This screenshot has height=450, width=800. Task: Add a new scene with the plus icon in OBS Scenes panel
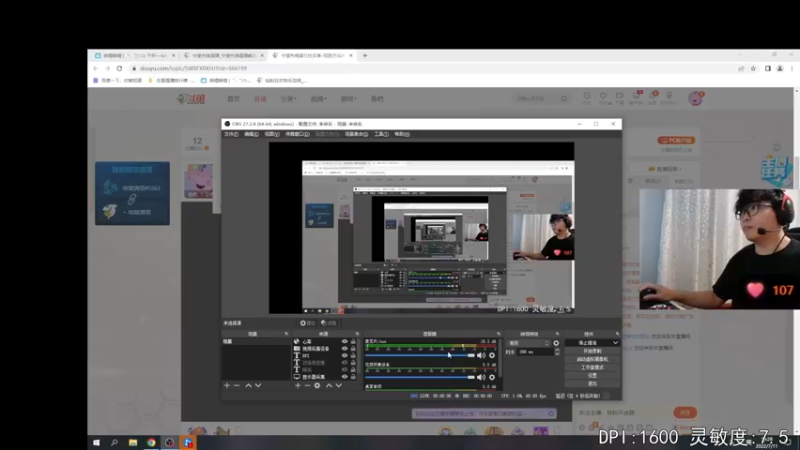pos(227,386)
